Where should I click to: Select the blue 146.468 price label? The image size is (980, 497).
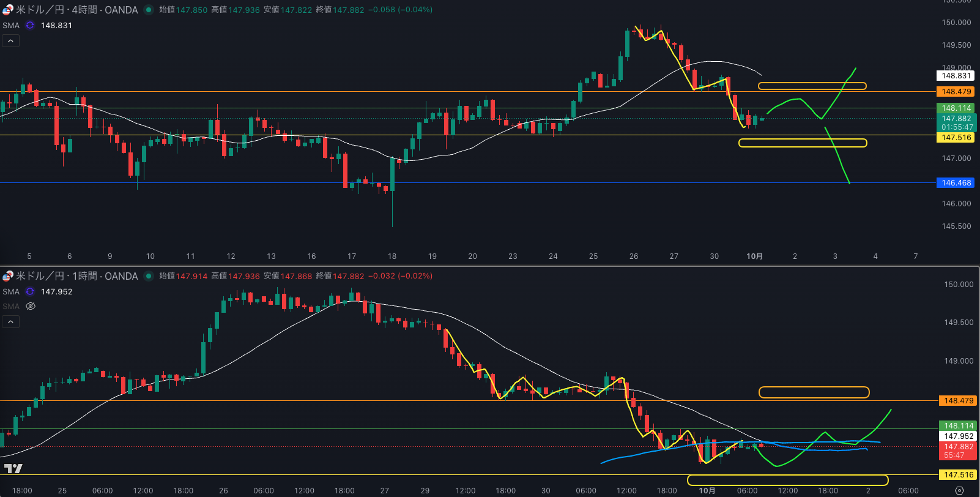pyautogui.click(x=956, y=183)
